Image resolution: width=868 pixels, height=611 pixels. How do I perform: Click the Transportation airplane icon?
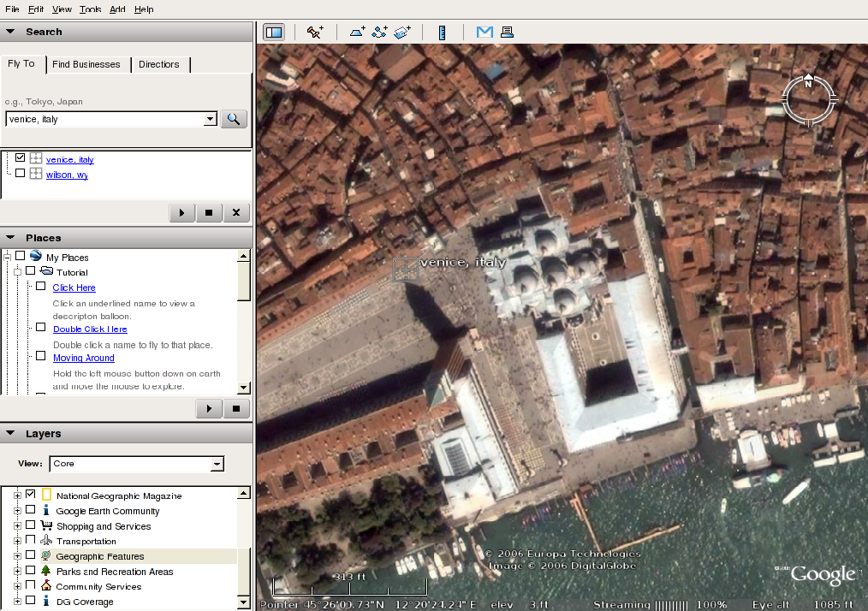tap(46, 540)
